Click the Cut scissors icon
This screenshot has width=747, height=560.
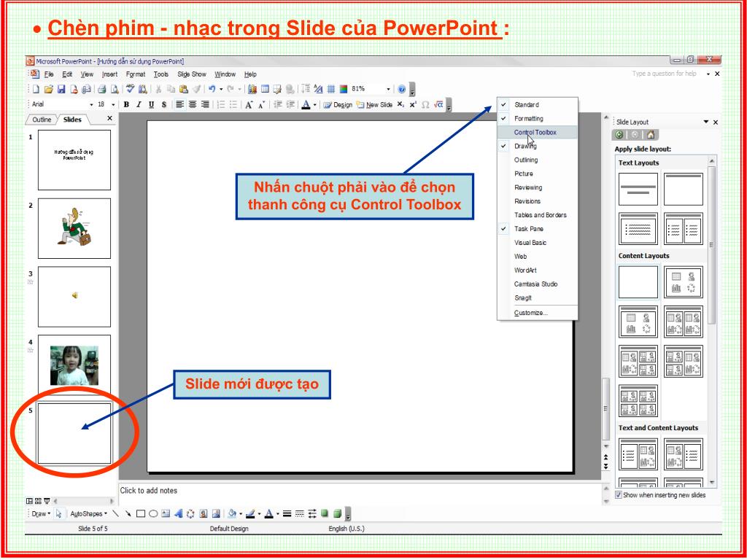158,89
